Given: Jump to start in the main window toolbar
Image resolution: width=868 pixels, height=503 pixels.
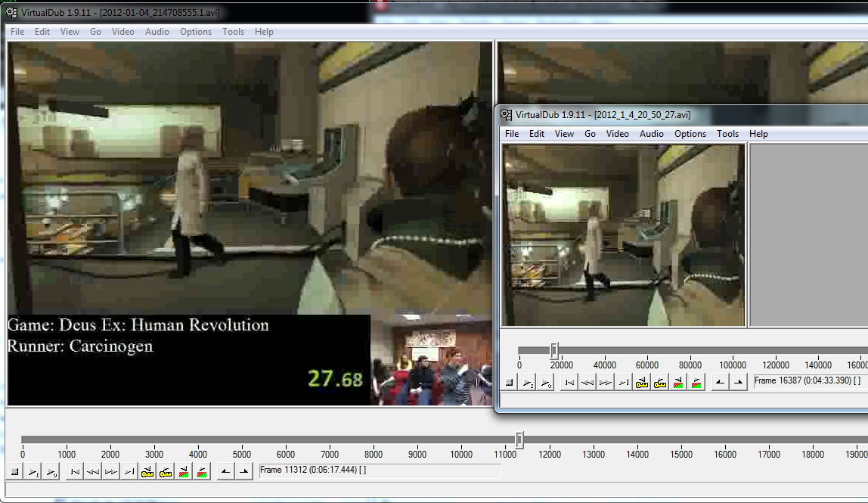Looking at the screenshot, I should tap(75, 472).
